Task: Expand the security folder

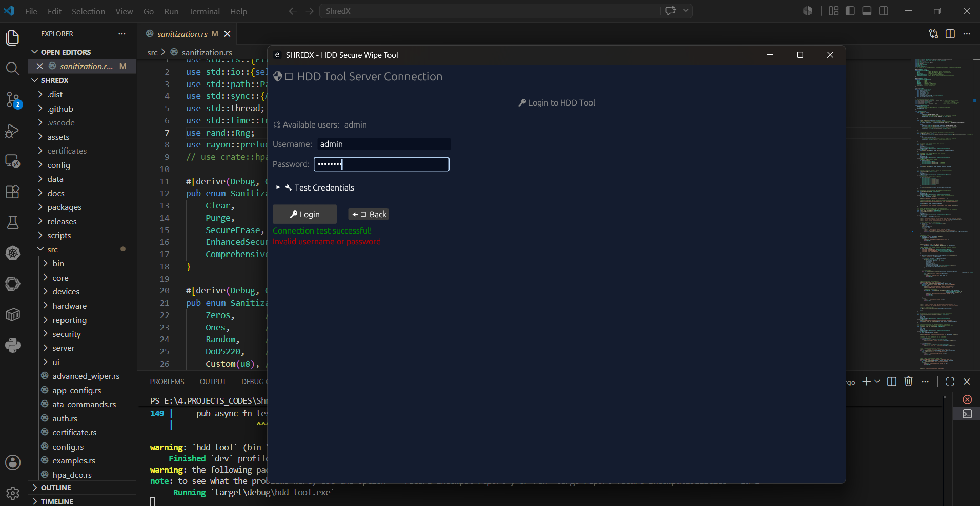Action: [x=83, y=334]
